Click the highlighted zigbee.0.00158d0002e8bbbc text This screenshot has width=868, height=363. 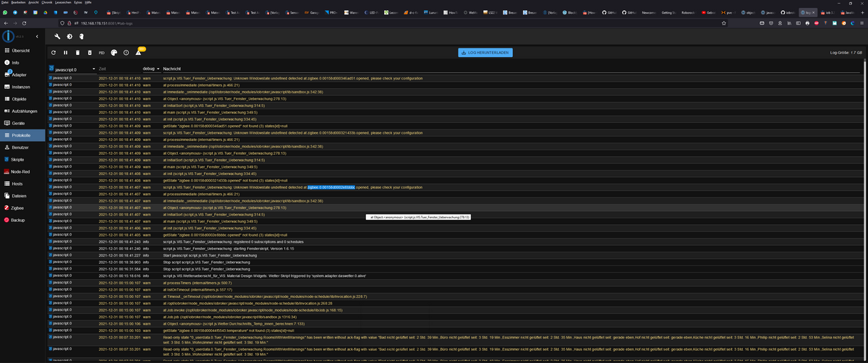[x=331, y=187]
